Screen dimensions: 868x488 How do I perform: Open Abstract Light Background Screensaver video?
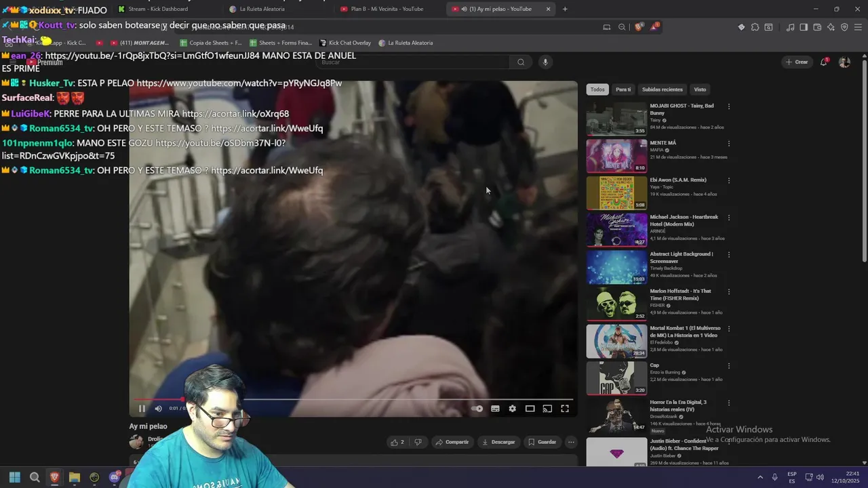coord(616,267)
